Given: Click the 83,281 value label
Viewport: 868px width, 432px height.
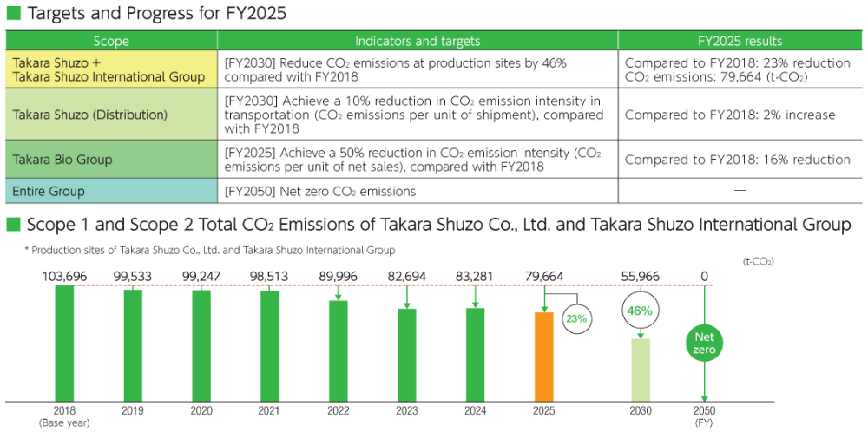Looking at the screenshot, I should 475,276.
